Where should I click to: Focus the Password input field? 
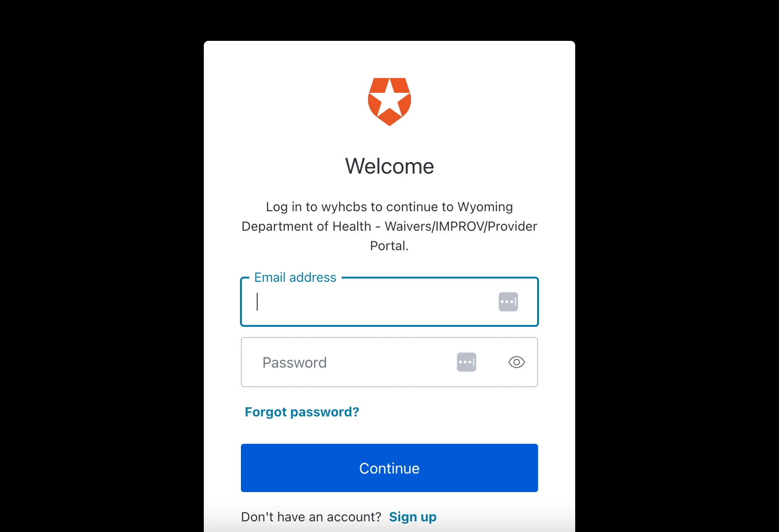[389, 362]
